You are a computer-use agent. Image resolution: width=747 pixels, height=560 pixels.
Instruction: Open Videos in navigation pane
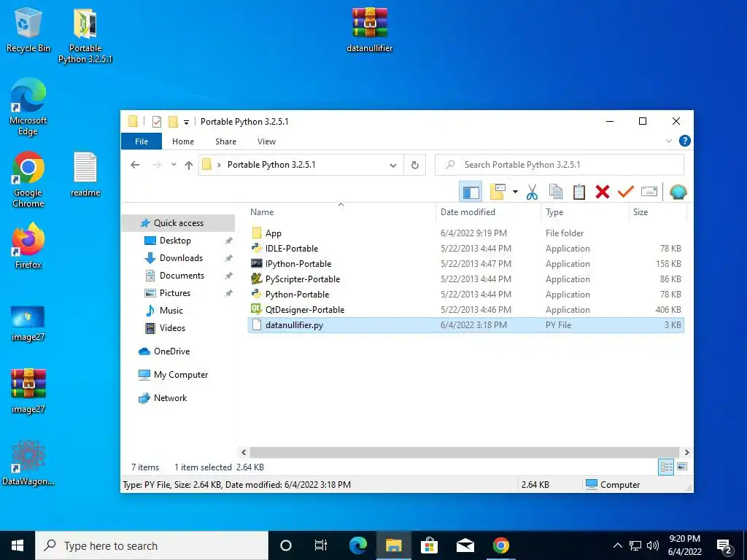pyautogui.click(x=172, y=328)
